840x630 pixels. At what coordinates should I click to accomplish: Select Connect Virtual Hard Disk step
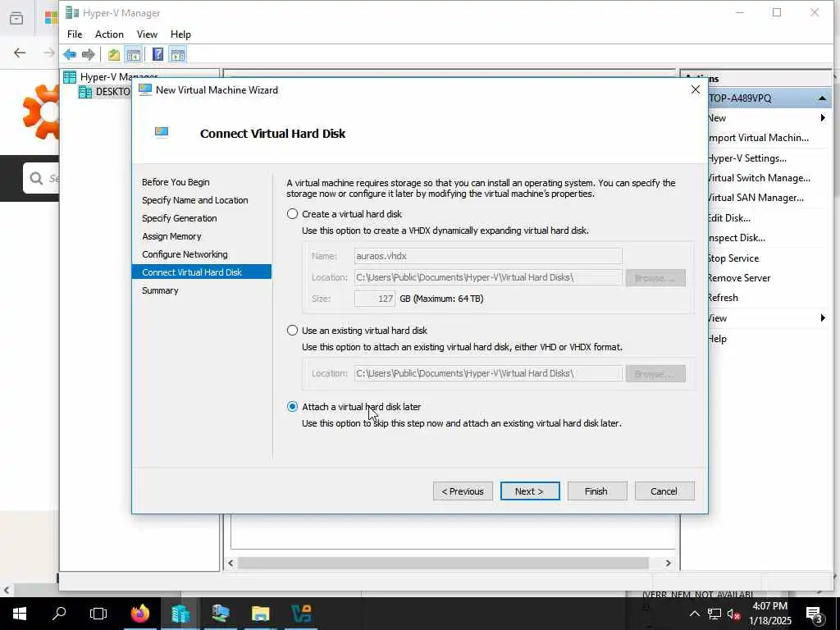[202, 272]
